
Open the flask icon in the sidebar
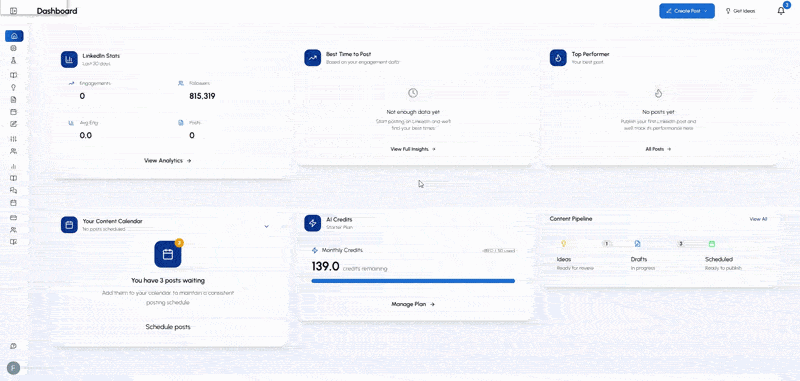[14, 61]
